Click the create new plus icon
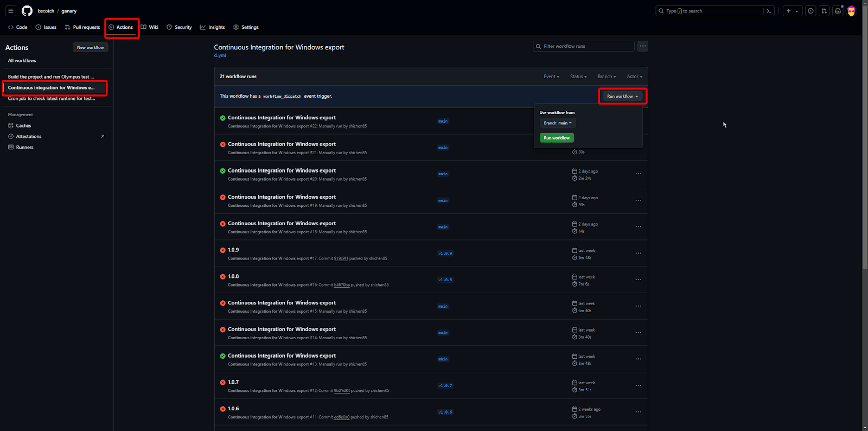Screen dimensions: 868x431 [789, 11]
